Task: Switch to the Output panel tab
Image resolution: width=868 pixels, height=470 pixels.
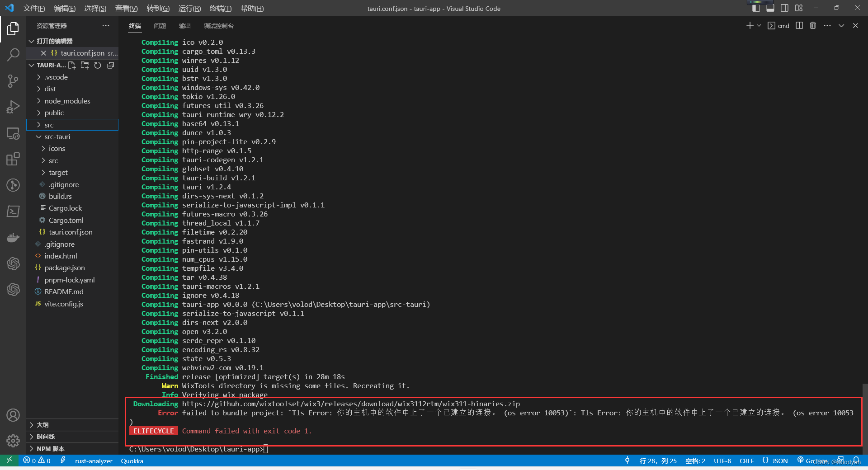Action: point(184,26)
